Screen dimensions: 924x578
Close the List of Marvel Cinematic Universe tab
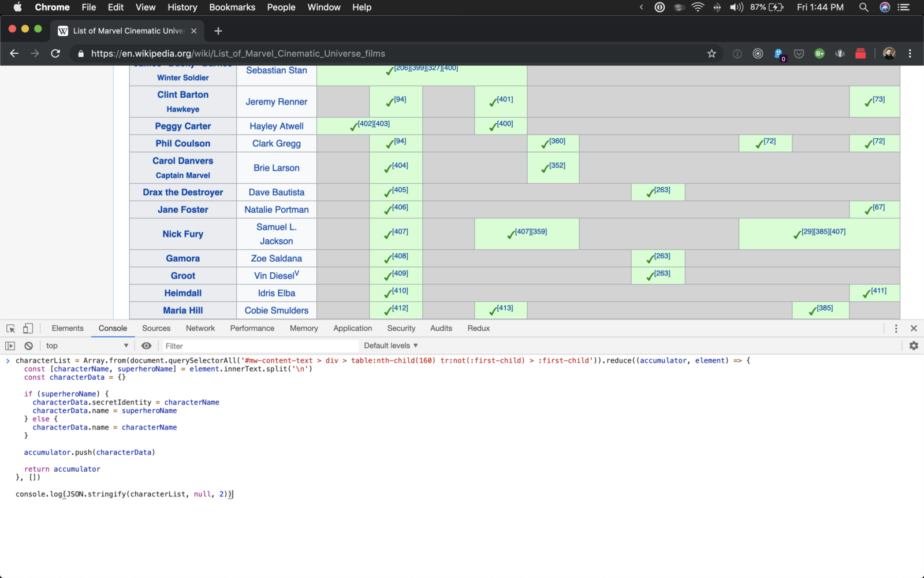pos(194,31)
